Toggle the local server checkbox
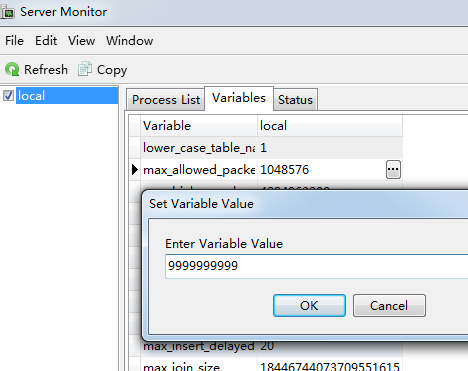468x371 pixels. pos(8,96)
